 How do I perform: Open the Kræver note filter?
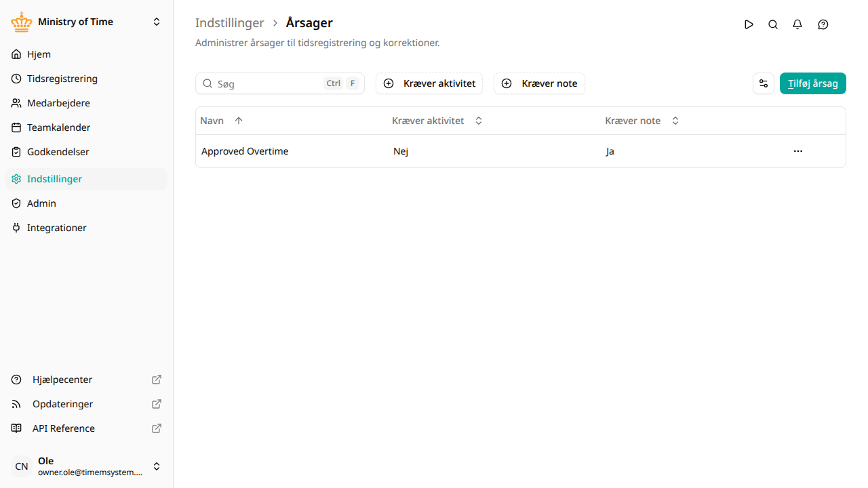539,83
